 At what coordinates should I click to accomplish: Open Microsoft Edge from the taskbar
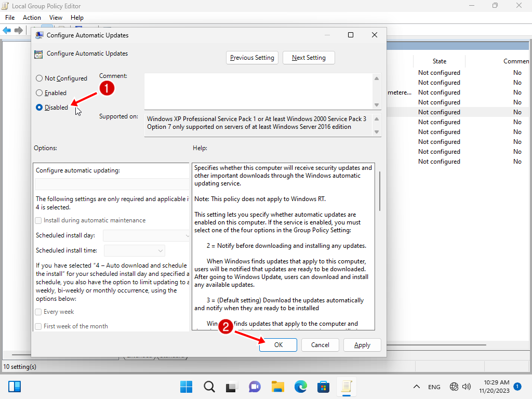[x=301, y=387]
